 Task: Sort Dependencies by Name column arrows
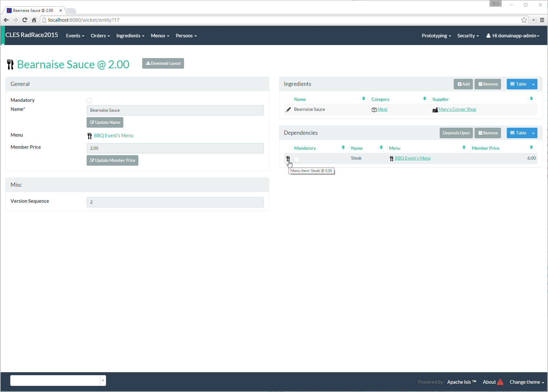[x=381, y=147]
